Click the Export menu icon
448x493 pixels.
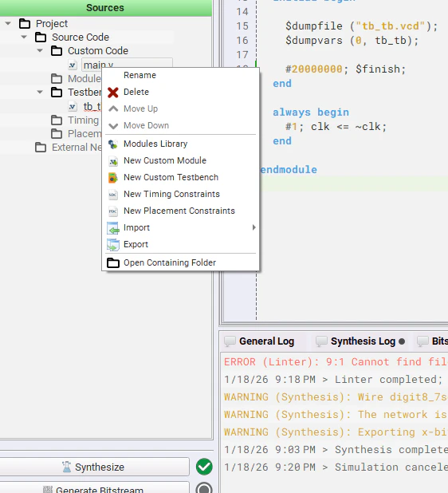pyautogui.click(x=113, y=245)
